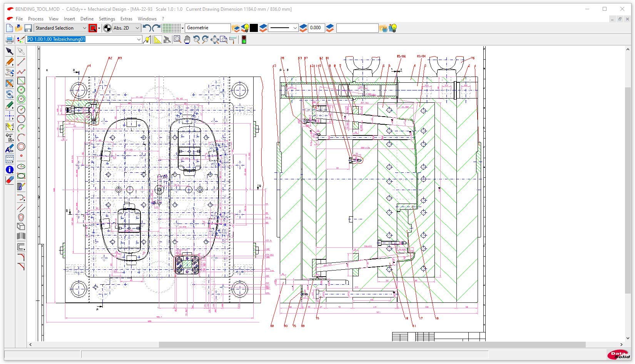
Task: Open the Extras menu
Action: (x=126, y=18)
